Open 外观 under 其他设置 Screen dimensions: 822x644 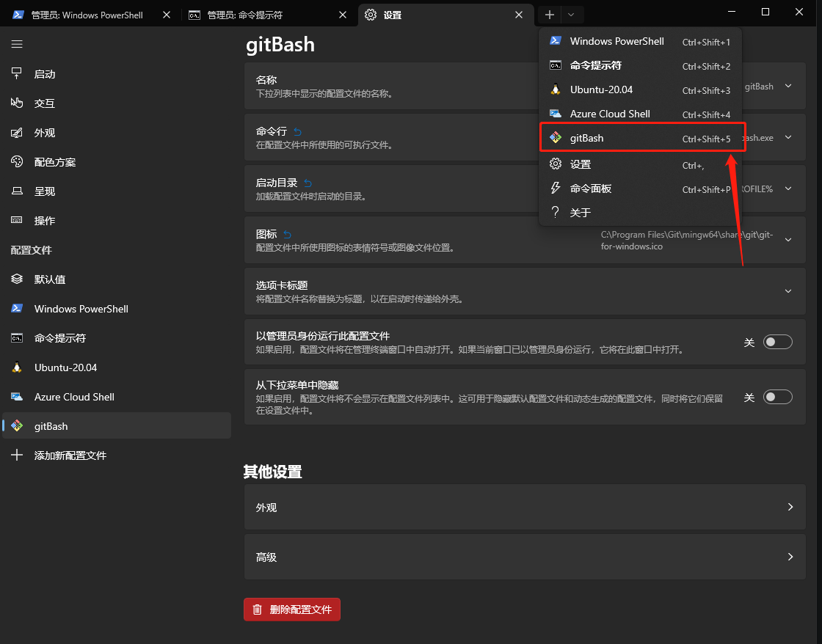click(x=525, y=508)
